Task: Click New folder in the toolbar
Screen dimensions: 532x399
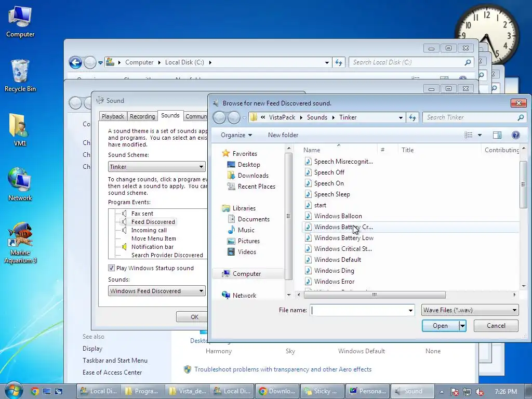Action: tap(283, 135)
